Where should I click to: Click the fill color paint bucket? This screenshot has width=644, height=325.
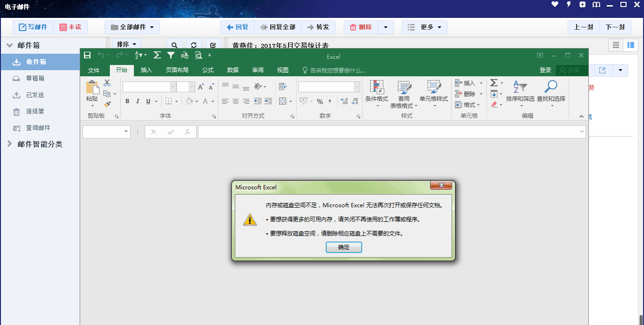(189, 101)
